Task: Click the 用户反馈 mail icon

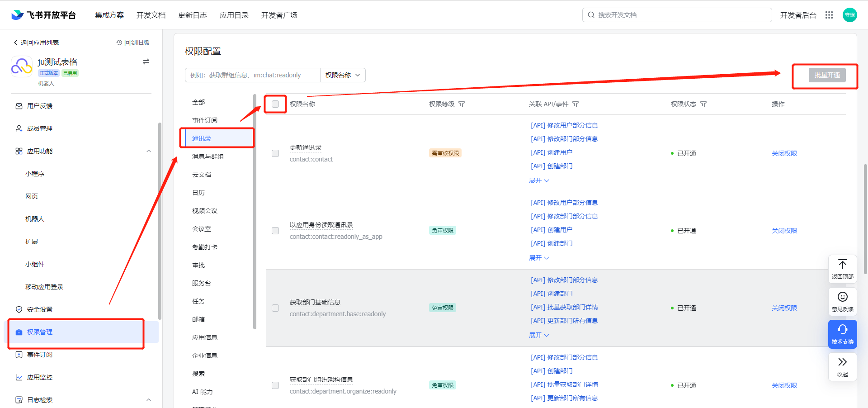Action: (x=19, y=106)
